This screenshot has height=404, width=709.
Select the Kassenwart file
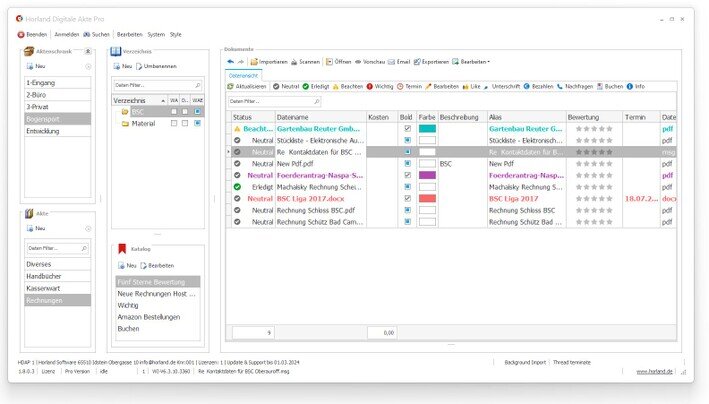(57, 288)
